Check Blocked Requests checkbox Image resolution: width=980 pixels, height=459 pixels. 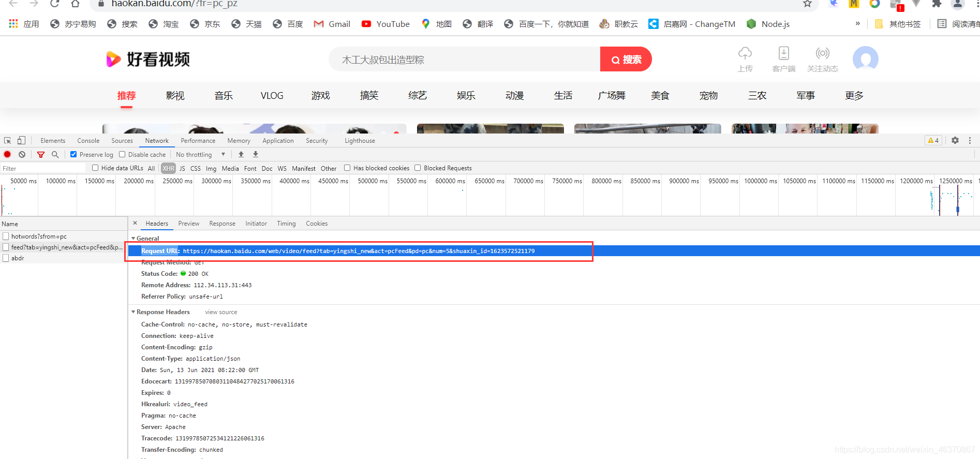coord(418,168)
